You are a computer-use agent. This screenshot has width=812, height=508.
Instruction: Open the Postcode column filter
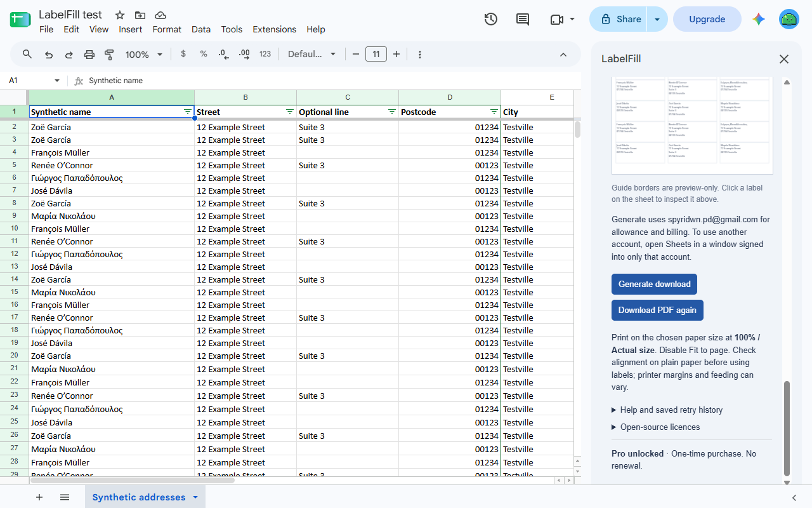click(494, 111)
